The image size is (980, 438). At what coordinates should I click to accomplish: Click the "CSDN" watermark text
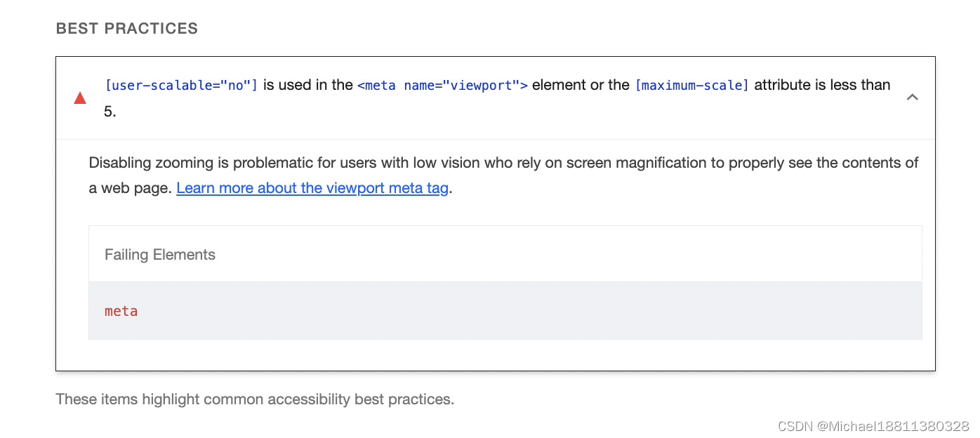coord(795,426)
